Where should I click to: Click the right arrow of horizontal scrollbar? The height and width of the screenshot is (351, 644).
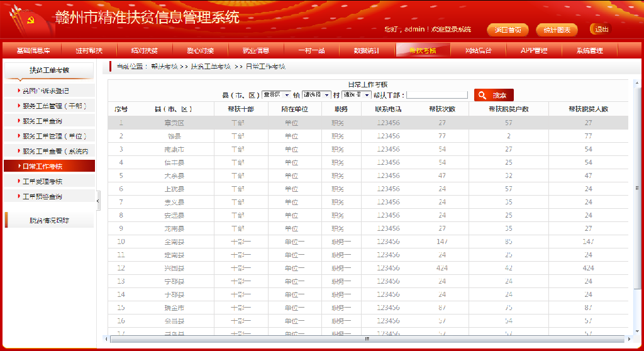tap(625, 339)
